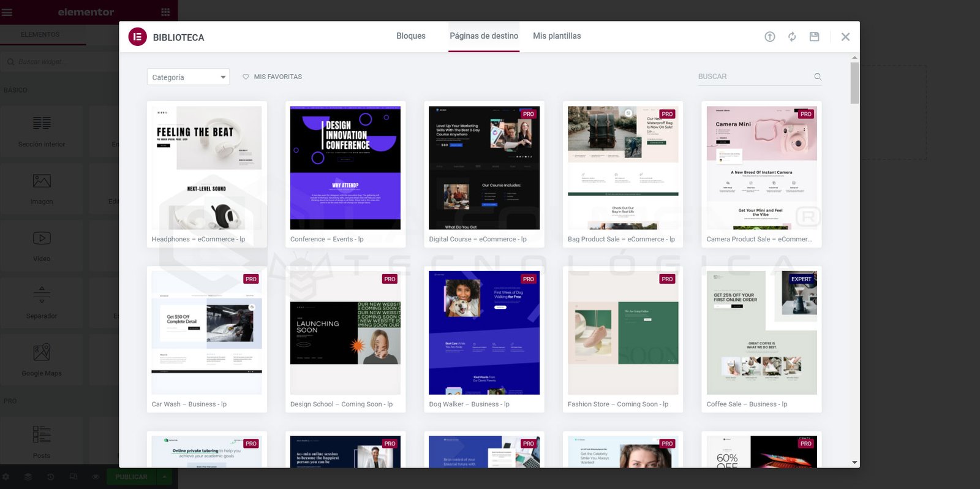Click the save template floppy disk icon
Screen dimensions: 980x489
point(815,37)
